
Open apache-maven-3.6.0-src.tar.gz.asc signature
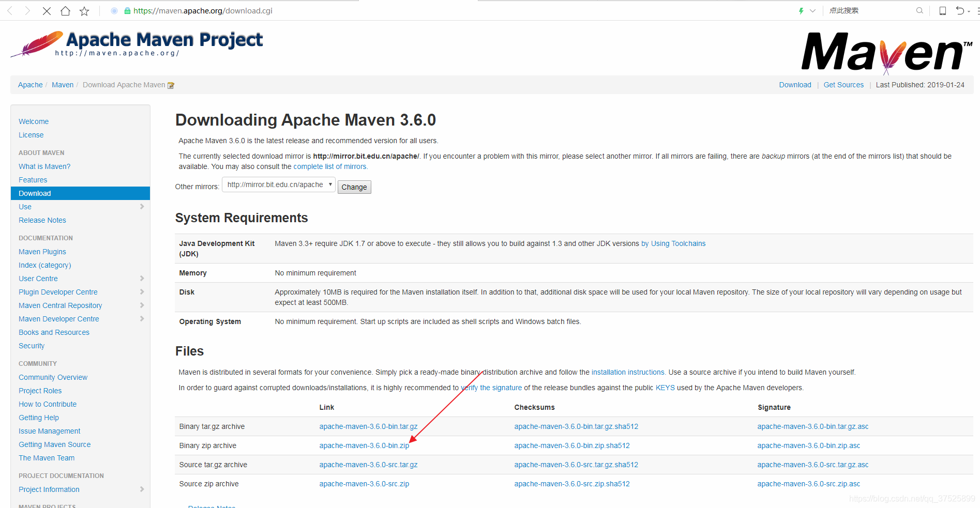click(x=813, y=465)
